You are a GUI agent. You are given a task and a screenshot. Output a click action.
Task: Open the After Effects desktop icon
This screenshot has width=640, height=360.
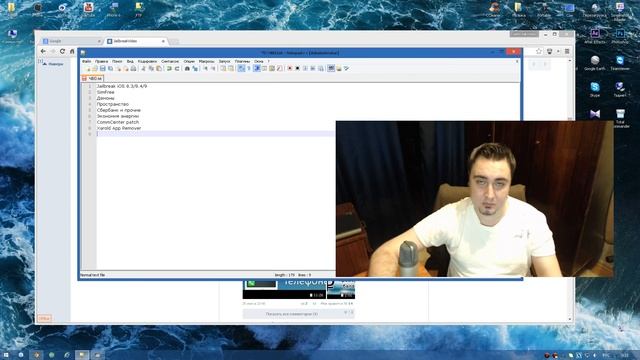[x=595, y=36]
